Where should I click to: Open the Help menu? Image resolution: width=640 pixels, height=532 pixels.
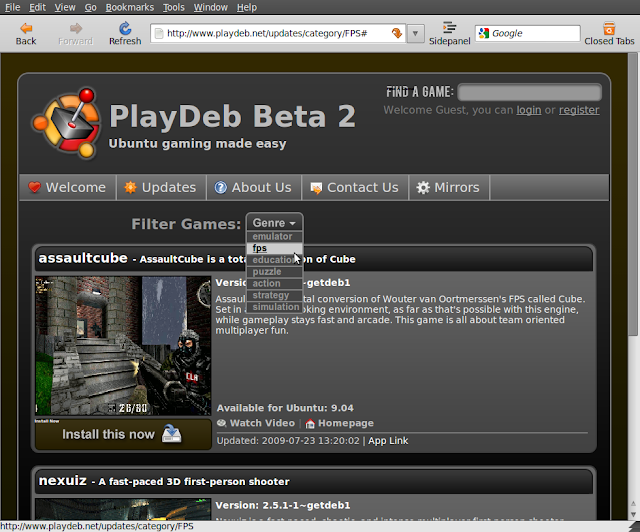click(x=247, y=7)
